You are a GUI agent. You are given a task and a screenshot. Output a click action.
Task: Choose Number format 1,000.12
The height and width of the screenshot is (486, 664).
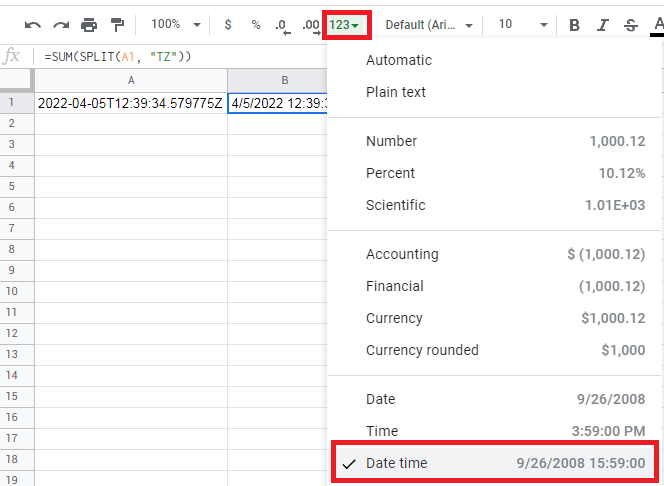(x=494, y=141)
